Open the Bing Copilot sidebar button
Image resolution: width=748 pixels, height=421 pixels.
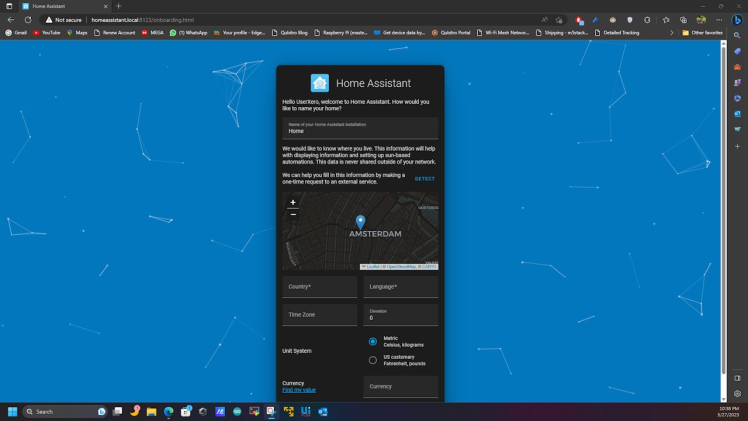pyautogui.click(x=737, y=20)
